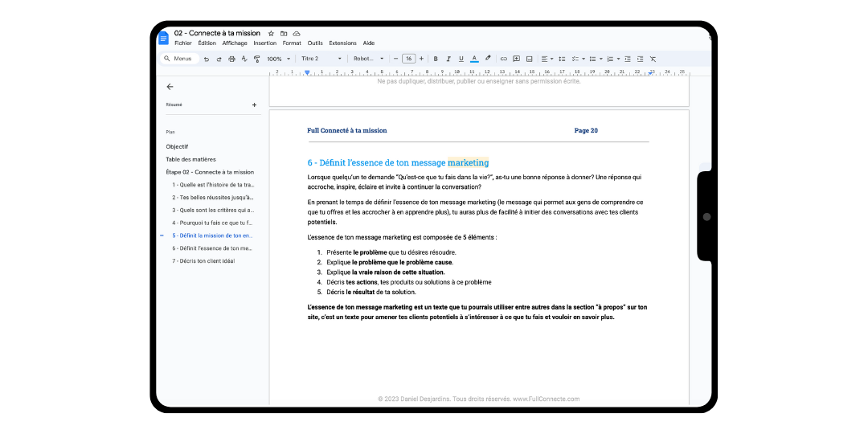Toggle underline formatting
Image resolution: width=868 pixels, height=434 pixels.
coord(461,59)
